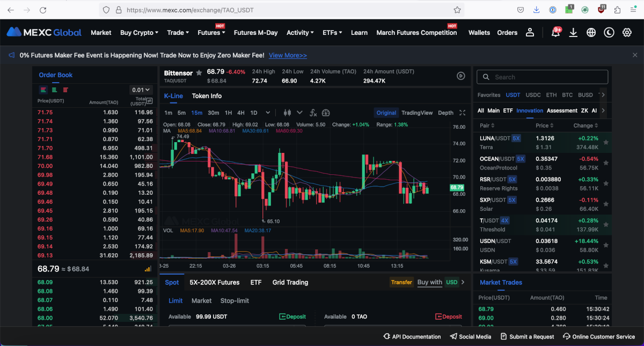Click the browser URL address bar
This screenshot has height=346, width=644.
[282, 10]
